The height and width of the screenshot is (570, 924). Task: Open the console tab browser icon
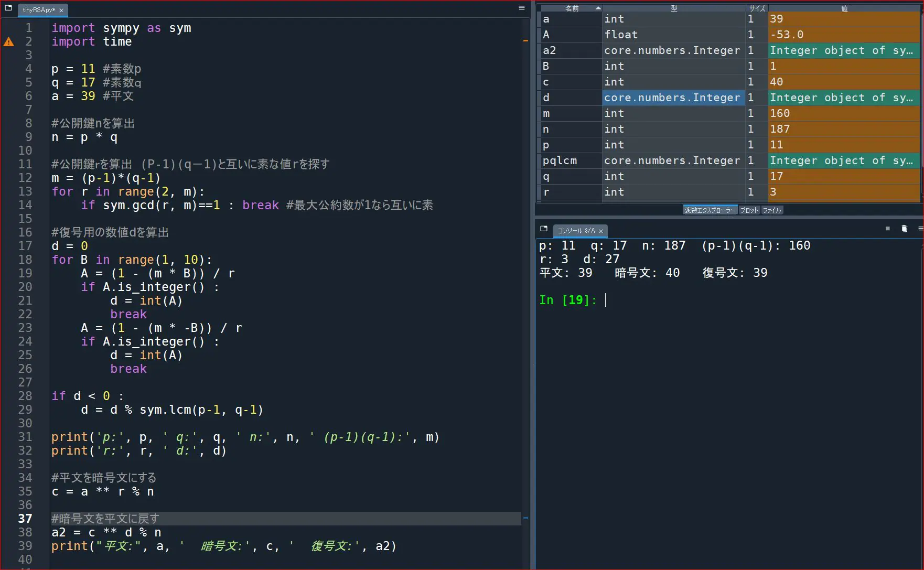pos(544,229)
